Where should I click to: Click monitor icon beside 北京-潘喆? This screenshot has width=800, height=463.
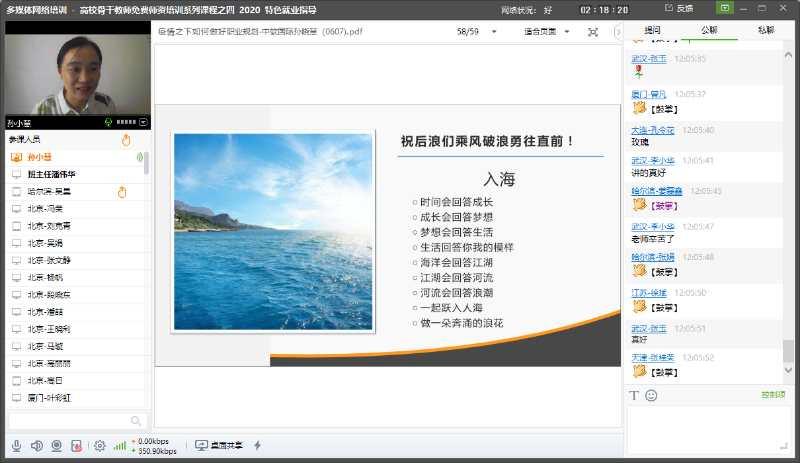[17, 312]
